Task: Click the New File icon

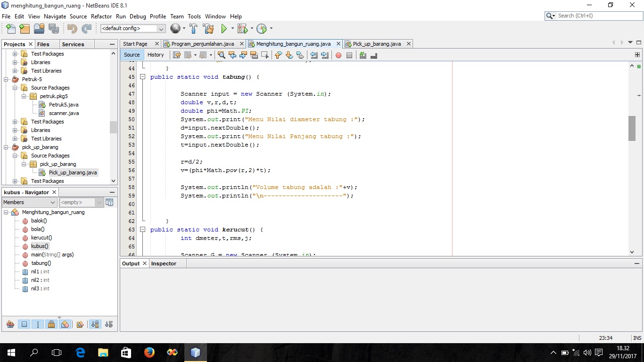Action: click(x=10, y=29)
